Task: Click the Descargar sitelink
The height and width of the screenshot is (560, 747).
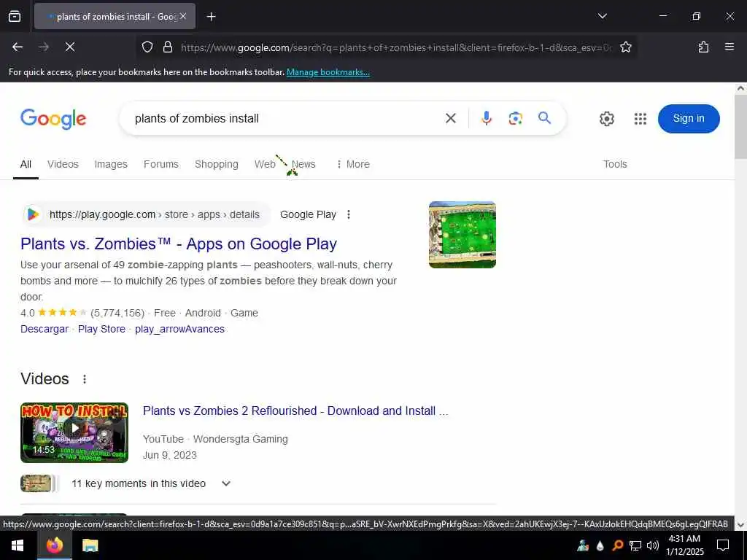Action: point(44,329)
